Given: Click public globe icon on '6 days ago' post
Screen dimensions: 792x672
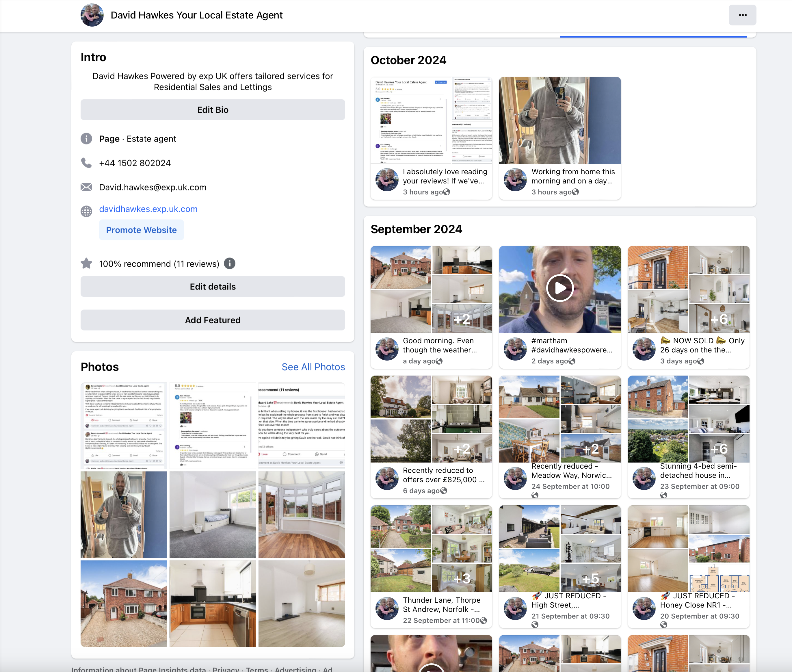Looking at the screenshot, I should [x=444, y=491].
